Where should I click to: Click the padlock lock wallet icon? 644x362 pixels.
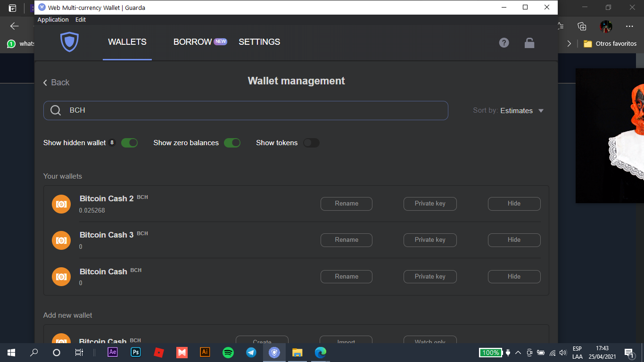(529, 43)
